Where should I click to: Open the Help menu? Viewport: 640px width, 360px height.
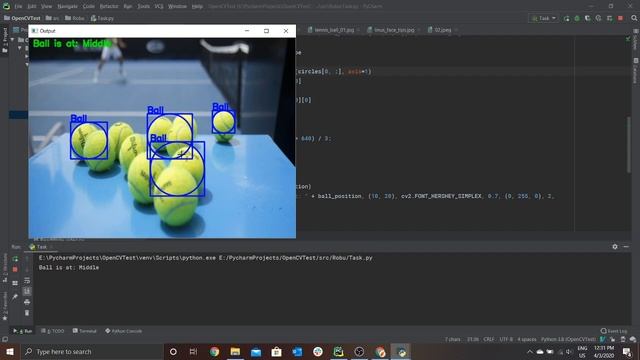tap(197, 7)
